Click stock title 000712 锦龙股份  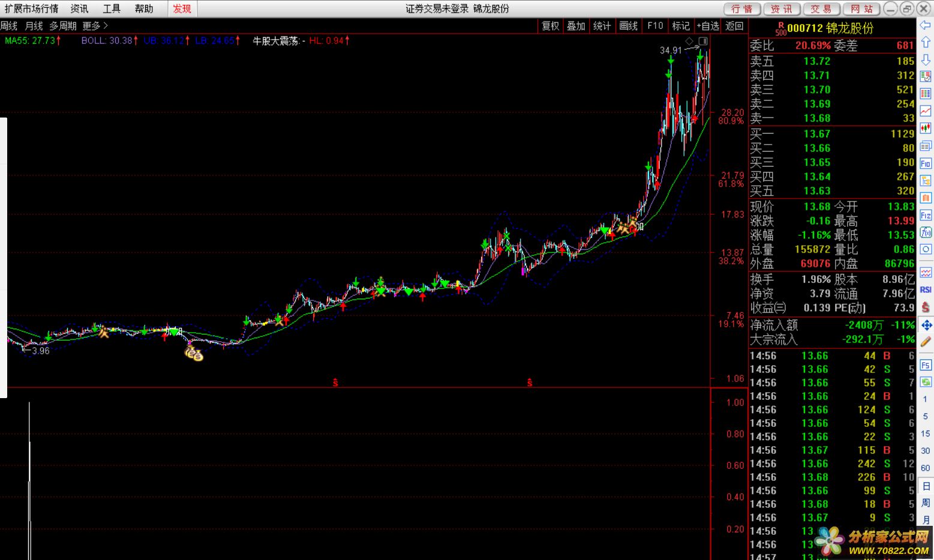(830, 28)
